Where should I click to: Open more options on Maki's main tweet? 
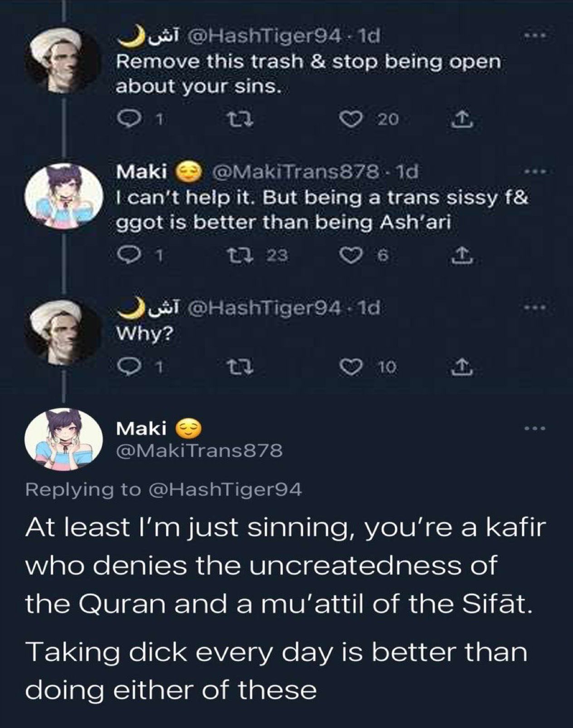[x=534, y=428]
